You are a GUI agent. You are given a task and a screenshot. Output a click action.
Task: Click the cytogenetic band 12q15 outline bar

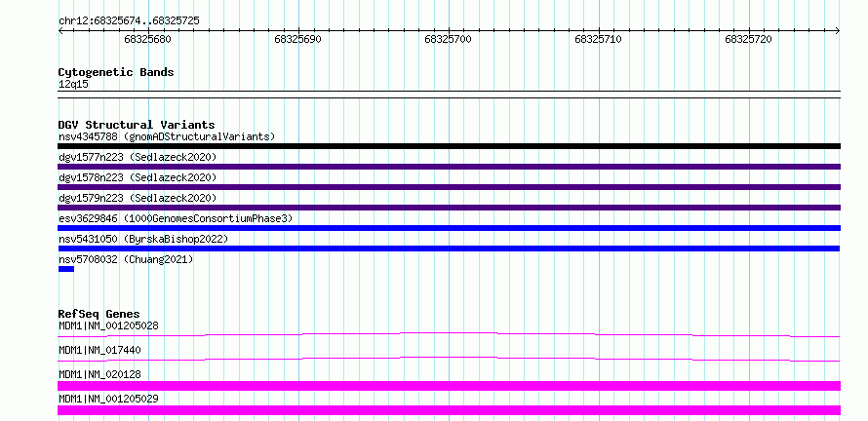point(449,95)
